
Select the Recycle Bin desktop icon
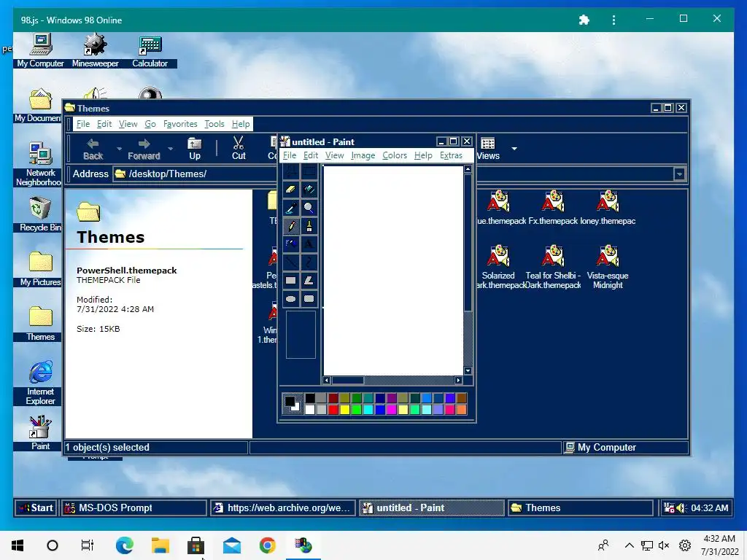pyautogui.click(x=41, y=215)
